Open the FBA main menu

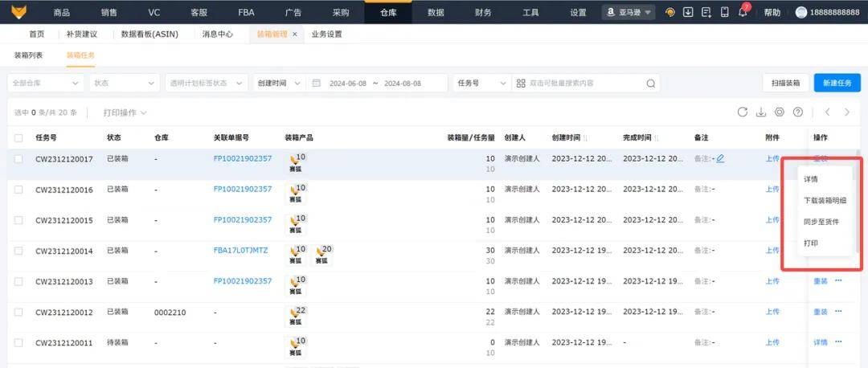247,12
